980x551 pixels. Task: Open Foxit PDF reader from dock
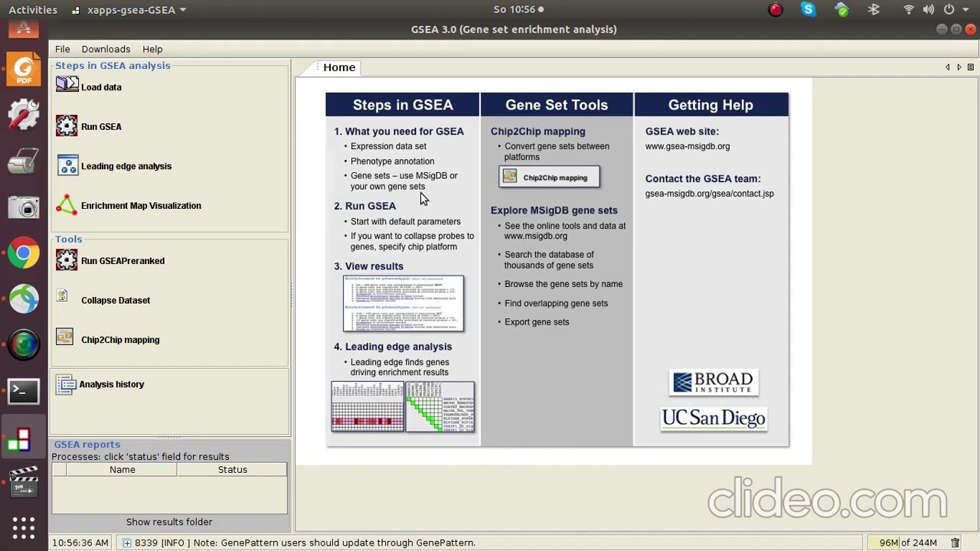pos(24,70)
